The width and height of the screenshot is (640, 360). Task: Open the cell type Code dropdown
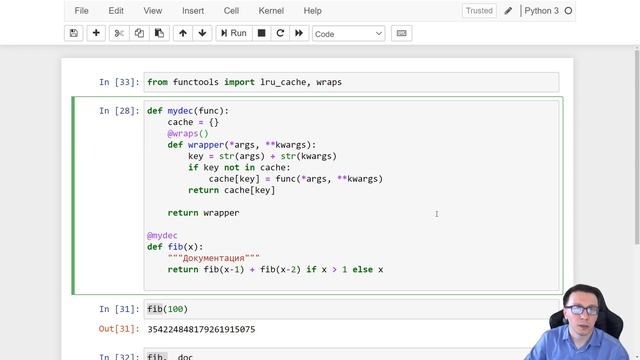pyautogui.click(x=349, y=34)
